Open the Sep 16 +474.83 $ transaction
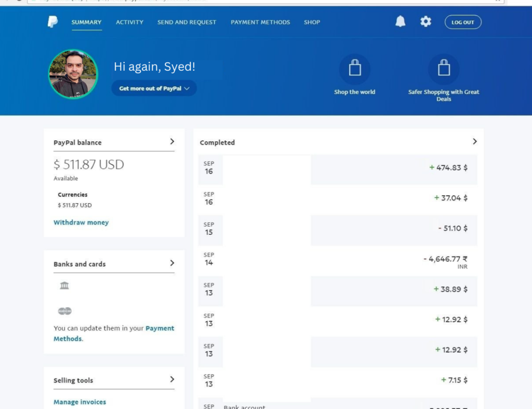The image size is (532, 409). click(338, 170)
